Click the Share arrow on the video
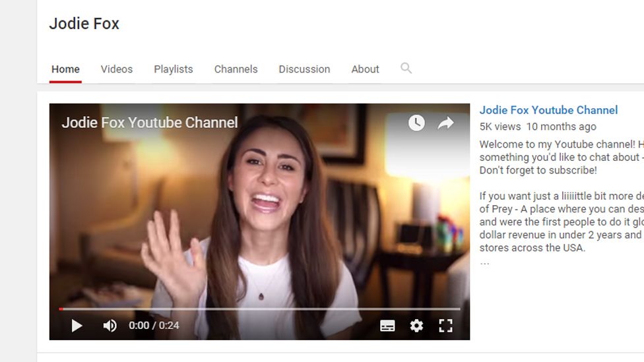 click(x=446, y=123)
